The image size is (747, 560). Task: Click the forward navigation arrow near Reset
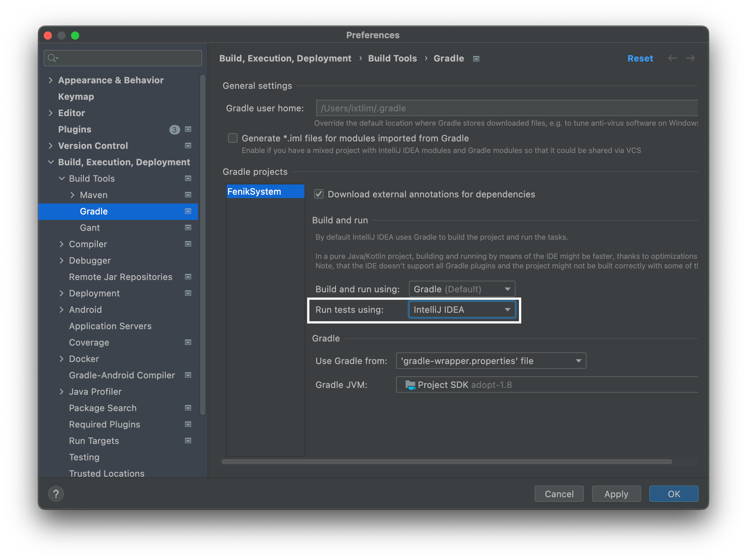pos(690,58)
